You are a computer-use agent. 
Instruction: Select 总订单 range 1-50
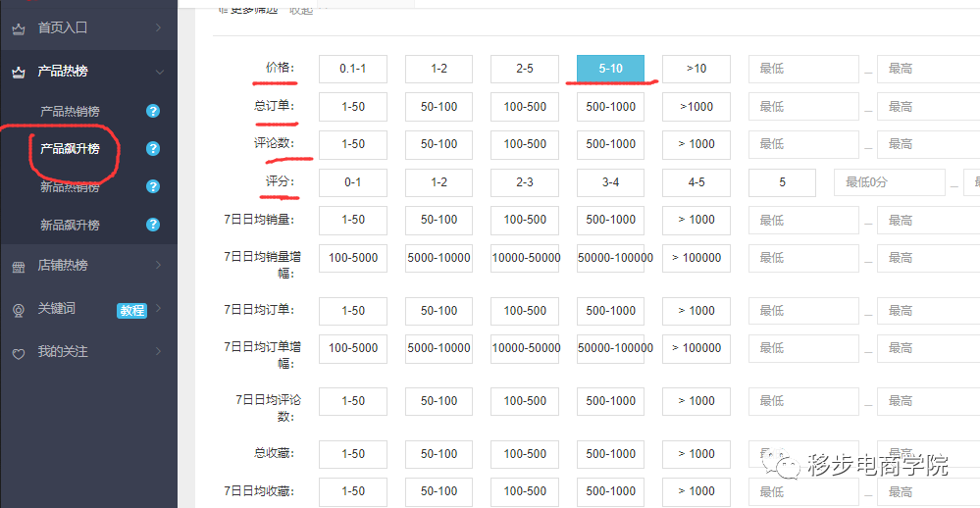(x=353, y=107)
